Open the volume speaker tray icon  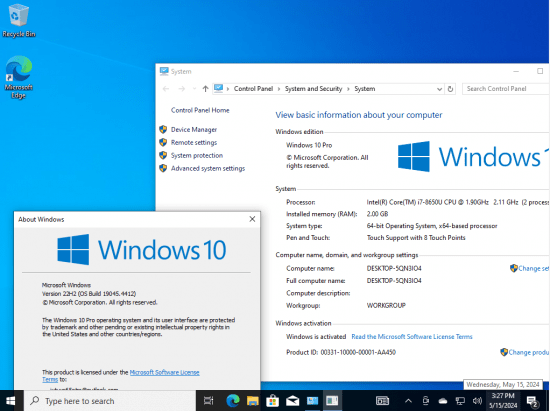pyautogui.click(x=477, y=401)
